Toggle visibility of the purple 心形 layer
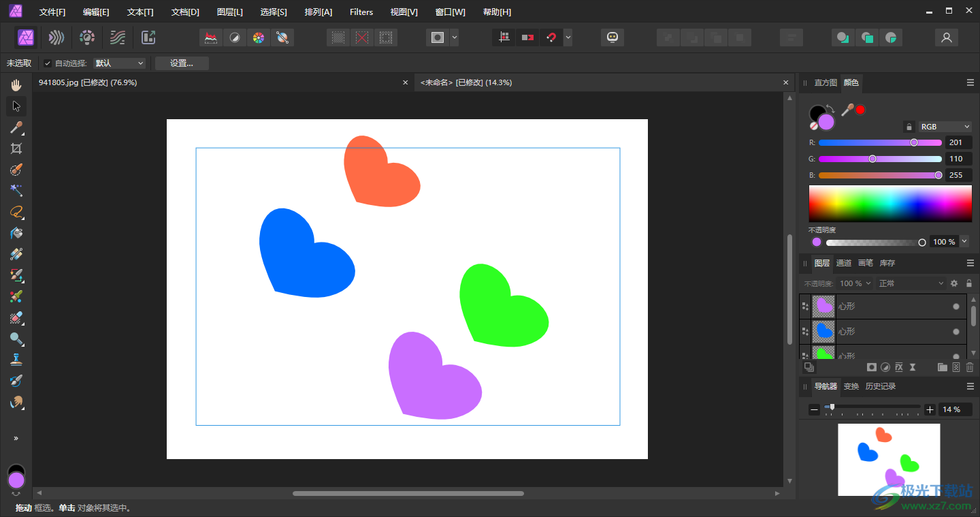This screenshot has width=980, height=517. pyautogui.click(x=955, y=307)
